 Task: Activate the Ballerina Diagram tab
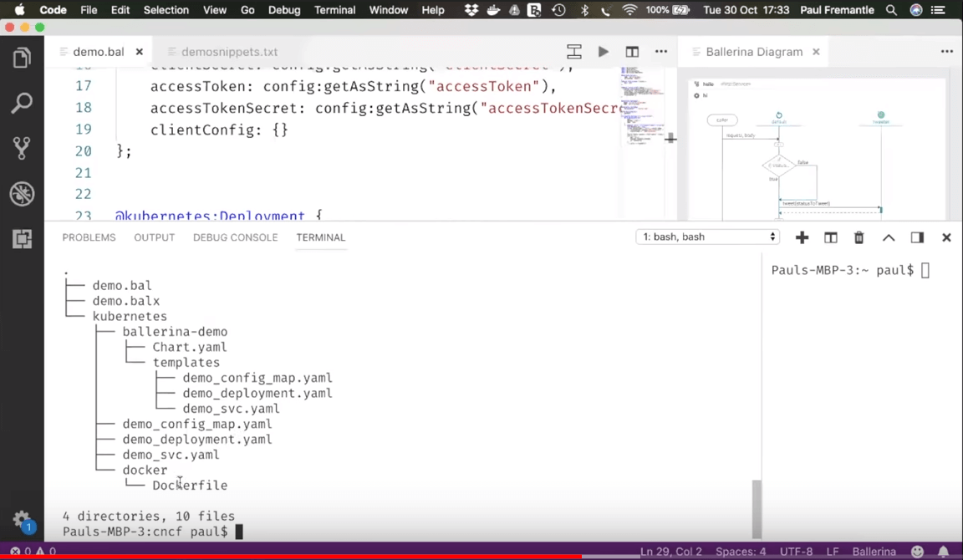pyautogui.click(x=753, y=52)
